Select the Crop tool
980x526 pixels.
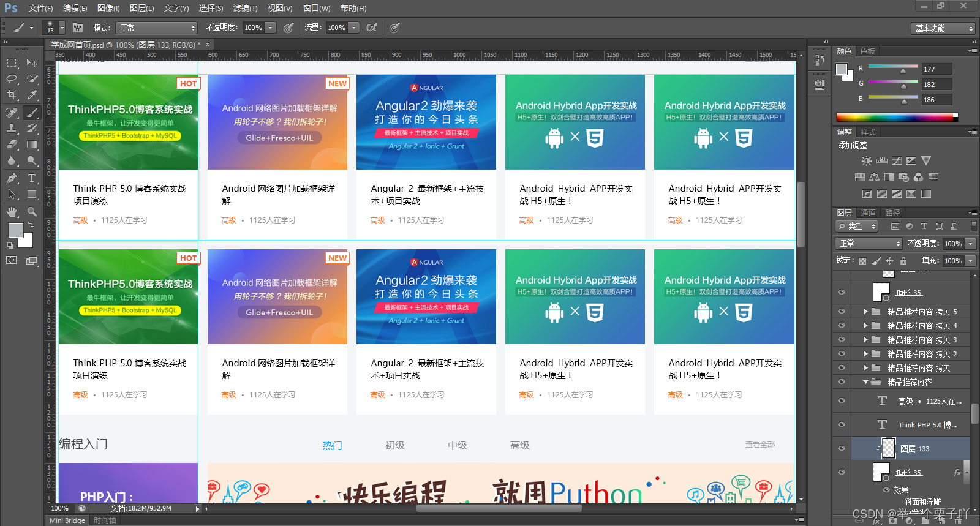(12, 95)
